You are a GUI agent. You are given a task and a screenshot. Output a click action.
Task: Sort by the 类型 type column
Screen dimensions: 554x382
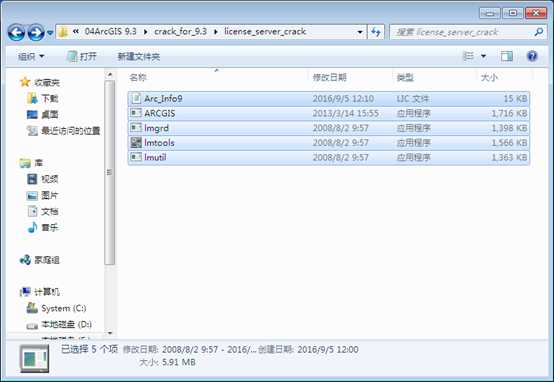coord(405,77)
